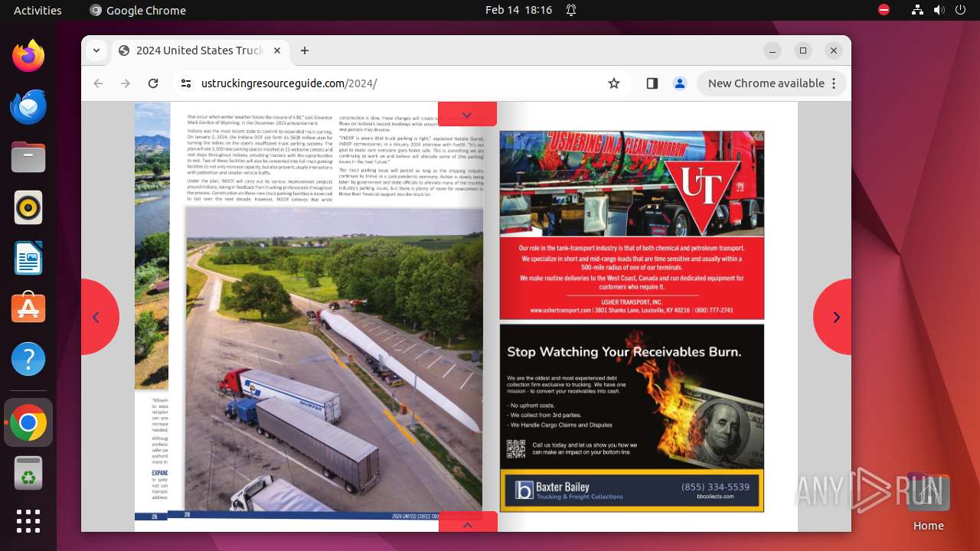Launch Thunderbird Mail from the dock
Viewport: 980px width, 551px height.
click(x=28, y=107)
